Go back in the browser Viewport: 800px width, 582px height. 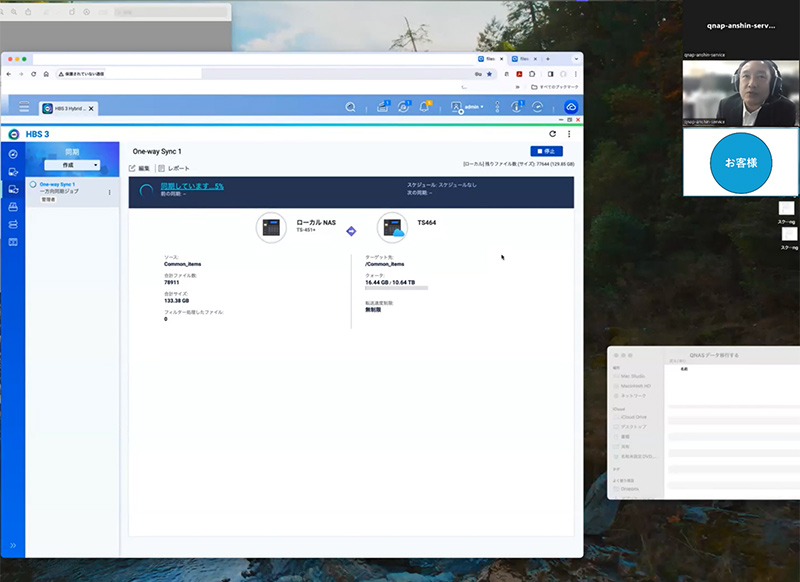(x=9, y=74)
